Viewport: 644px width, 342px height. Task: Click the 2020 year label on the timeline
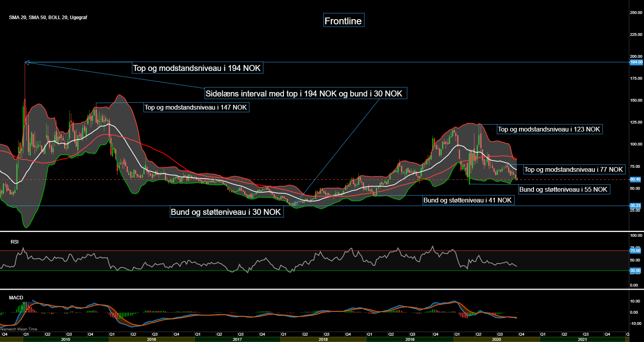pyautogui.click(x=497, y=340)
